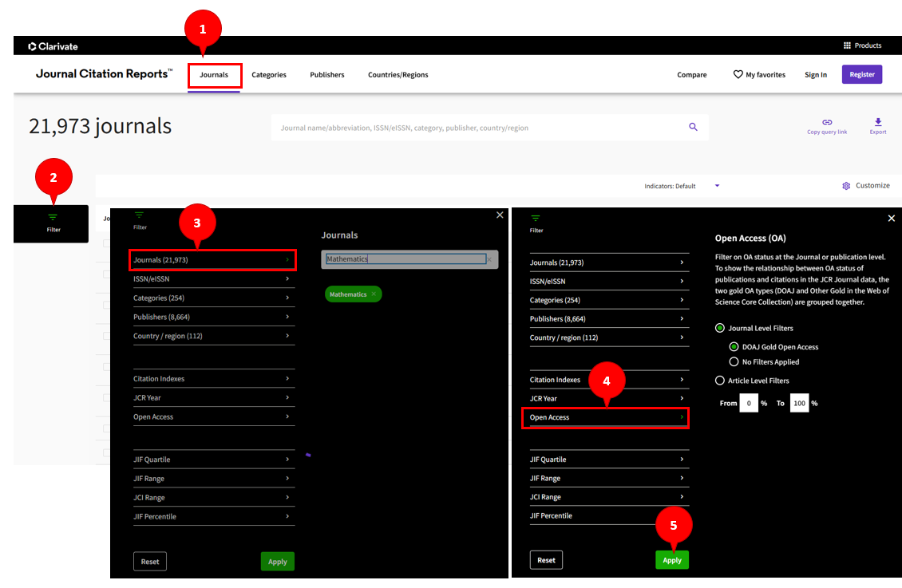
Task: Select Journal Level Filters radio button
Action: 720,328
